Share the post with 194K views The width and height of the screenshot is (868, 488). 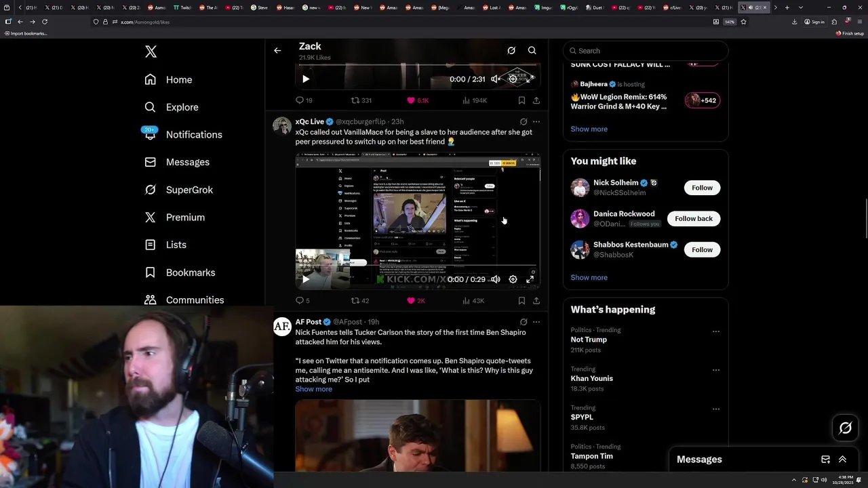(536, 100)
